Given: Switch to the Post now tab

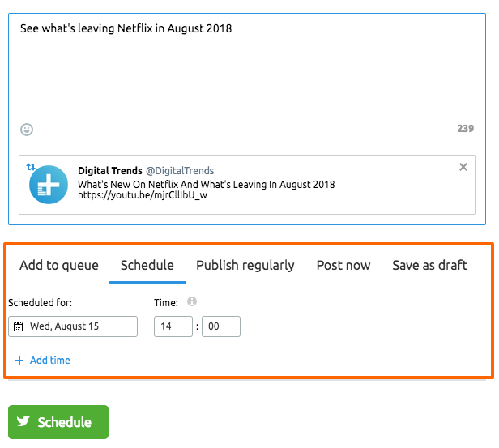Looking at the screenshot, I should click(x=343, y=266).
